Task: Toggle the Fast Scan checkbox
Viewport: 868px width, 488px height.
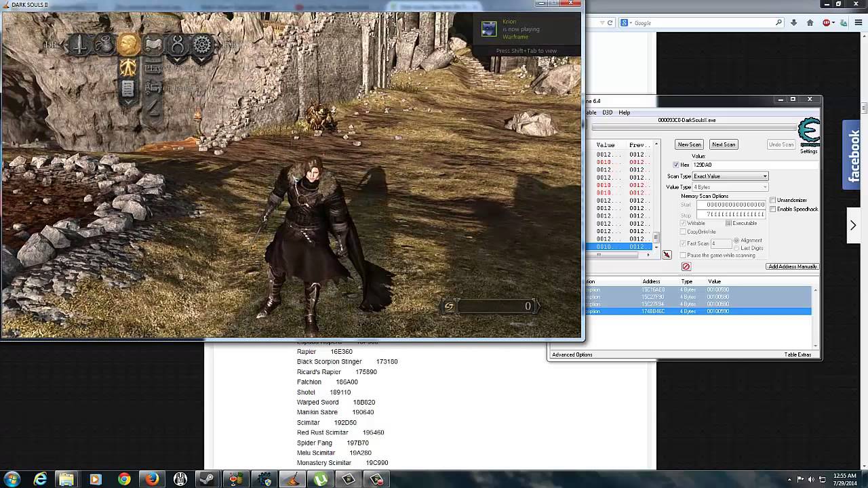Action: 683,243
